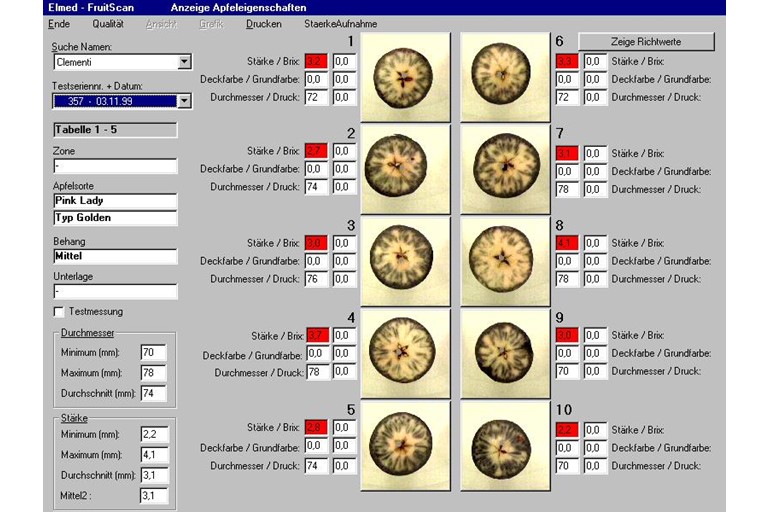The height and width of the screenshot is (512, 768).
Task: Expand the Testseriennr. + Datum dropdown arrow
Action: click(x=184, y=101)
